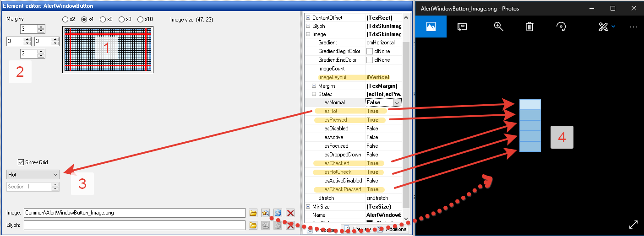Select the esDroppedDown property row

point(354,155)
